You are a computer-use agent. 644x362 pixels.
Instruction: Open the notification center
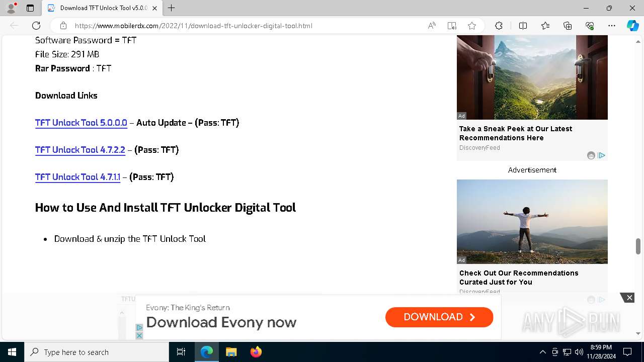point(627,352)
